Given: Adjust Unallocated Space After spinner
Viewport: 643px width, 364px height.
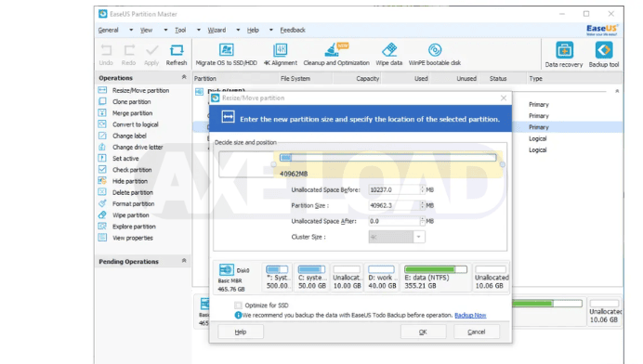Looking at the screenshot, I should coord(422,221).
